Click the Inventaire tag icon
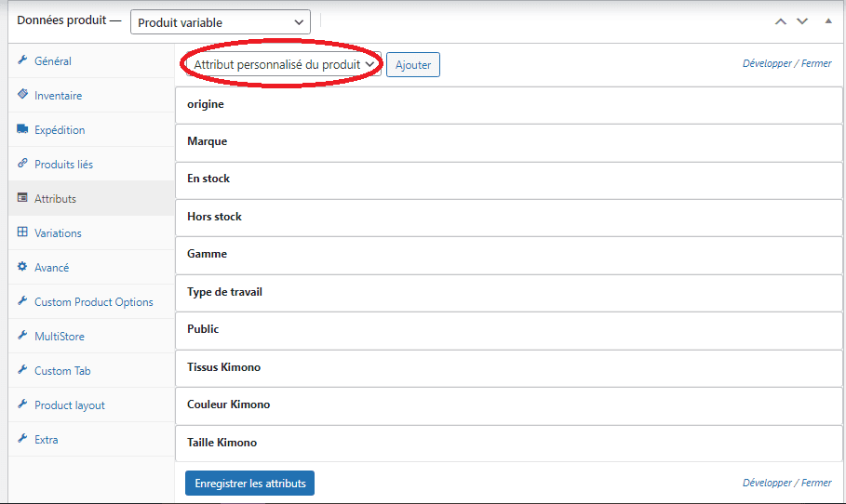 [22, 94]
